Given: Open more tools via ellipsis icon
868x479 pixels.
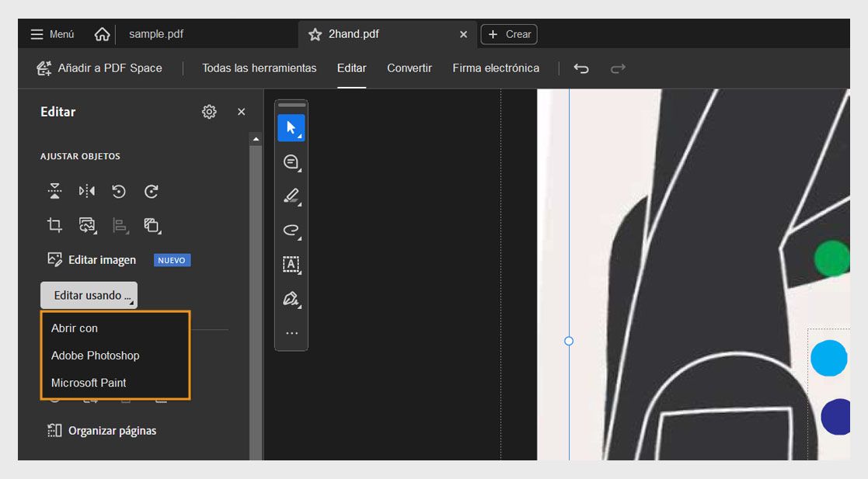Looking at the screenshot, I should [291, 332].
